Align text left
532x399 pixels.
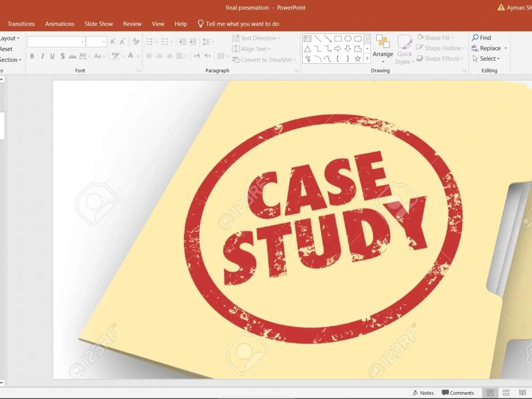[149, 56]
